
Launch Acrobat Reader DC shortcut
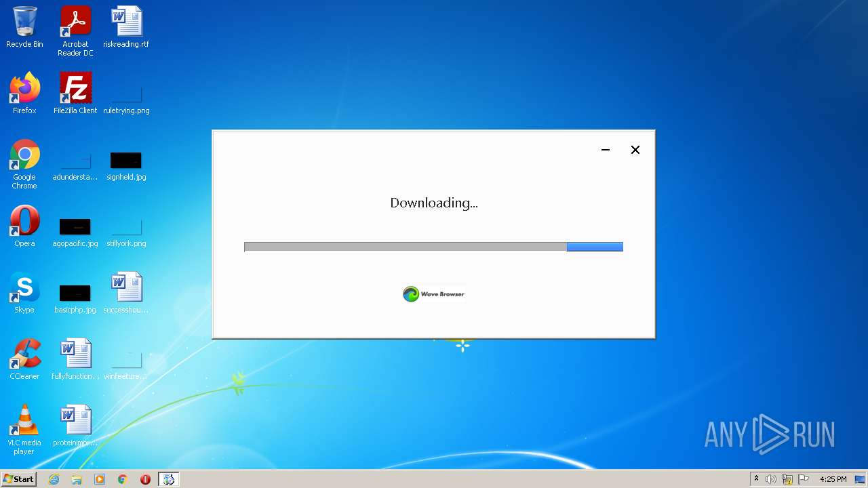(x=75, y=31)
